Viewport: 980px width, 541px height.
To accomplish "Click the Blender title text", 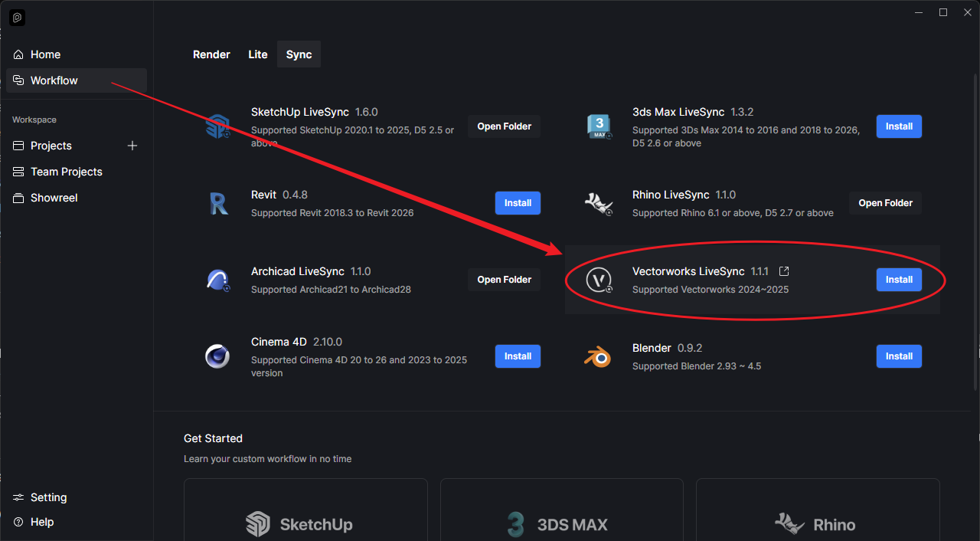I will pos(652,348).
